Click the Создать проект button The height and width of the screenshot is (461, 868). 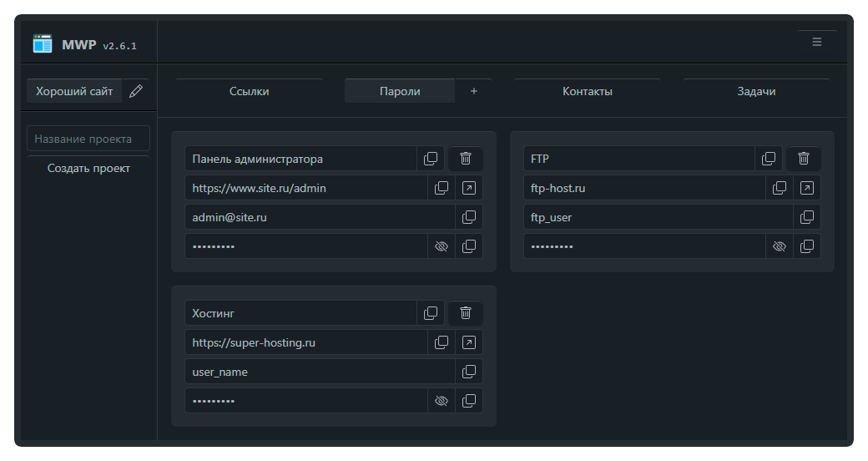88,168
